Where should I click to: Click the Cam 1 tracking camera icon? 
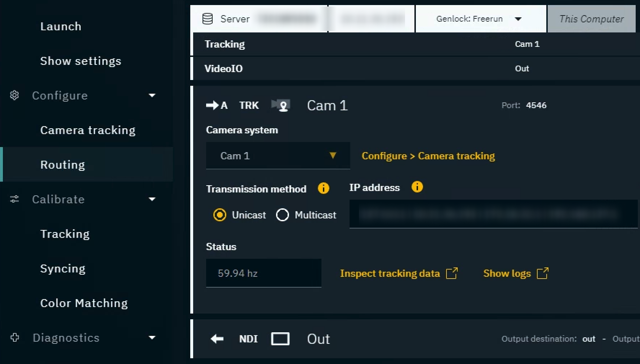pyautogui.click(x=281, y=106)
